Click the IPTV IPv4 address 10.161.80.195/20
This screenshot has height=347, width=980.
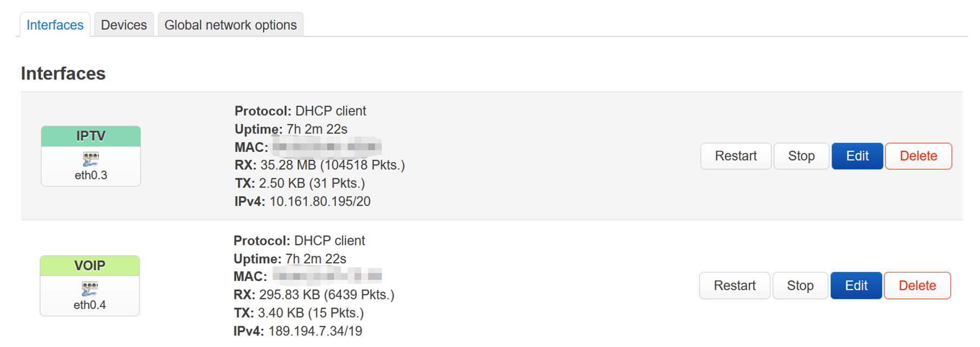click(x=319, y=202)
